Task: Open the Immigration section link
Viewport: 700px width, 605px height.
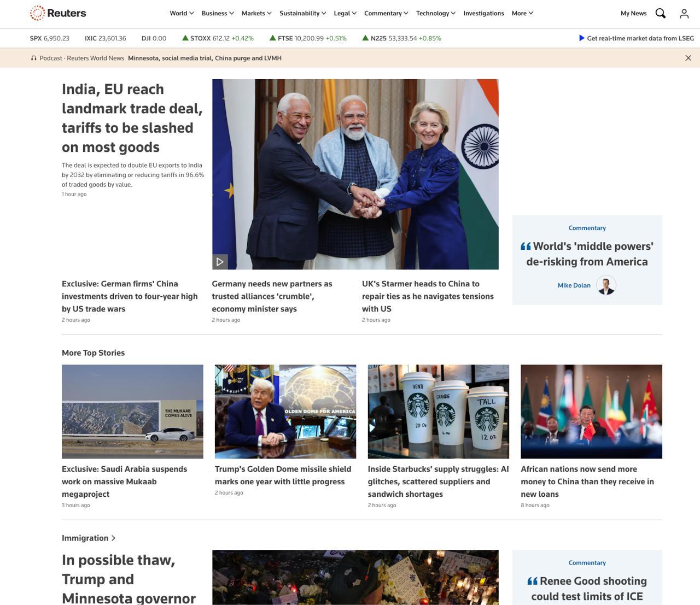Action: pos(89,538)
